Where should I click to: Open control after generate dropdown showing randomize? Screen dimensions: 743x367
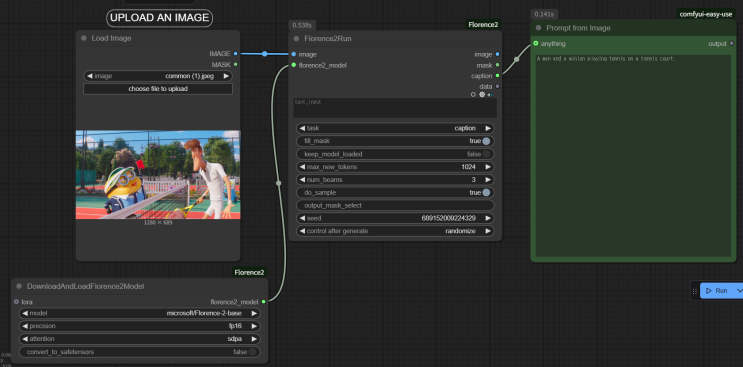coord(395,231)
